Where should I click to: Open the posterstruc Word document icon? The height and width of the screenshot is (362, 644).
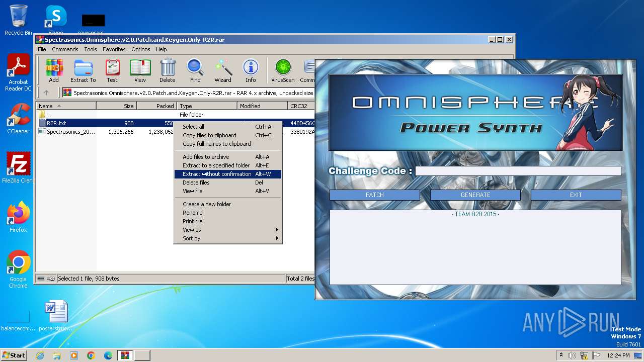[55, 316]
